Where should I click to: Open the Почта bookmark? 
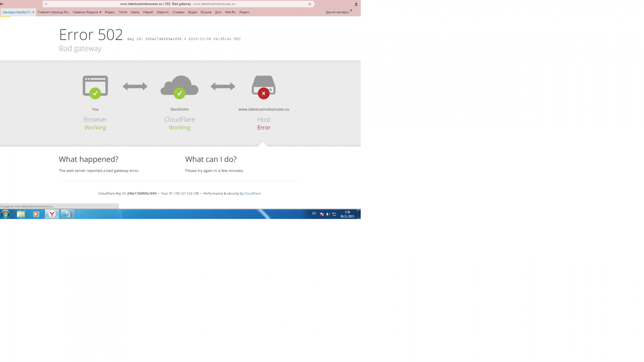tap(123, 12)
